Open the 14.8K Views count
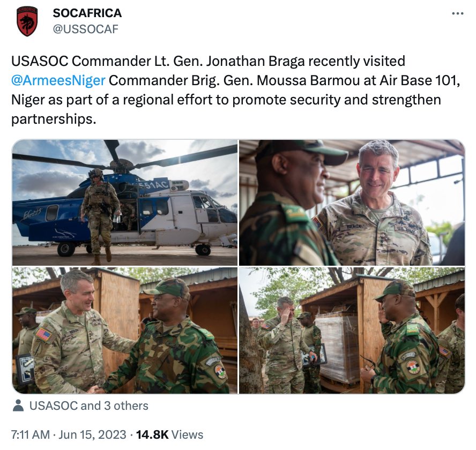This screenshot has height=450, width=476. 169,434
